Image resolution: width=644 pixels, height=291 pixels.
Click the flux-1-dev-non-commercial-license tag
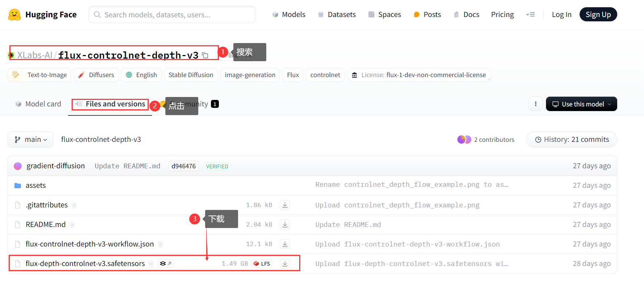419,75
